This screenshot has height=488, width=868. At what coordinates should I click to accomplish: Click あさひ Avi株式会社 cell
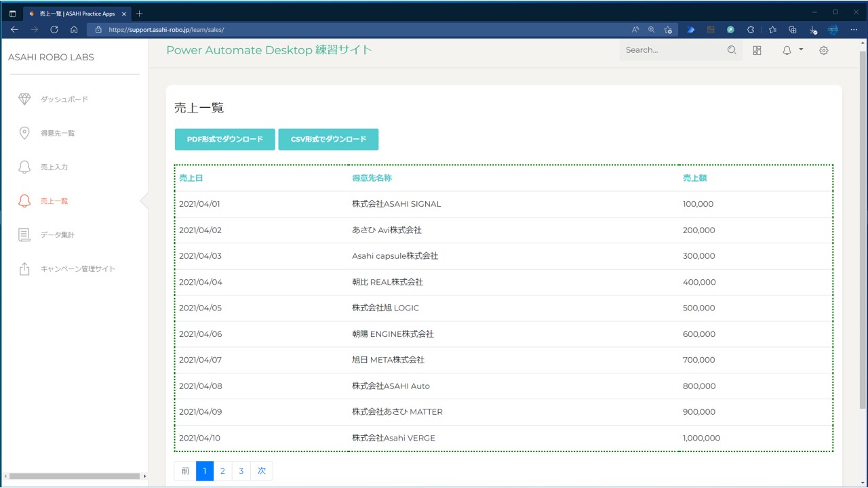click(x=387, y=230)
